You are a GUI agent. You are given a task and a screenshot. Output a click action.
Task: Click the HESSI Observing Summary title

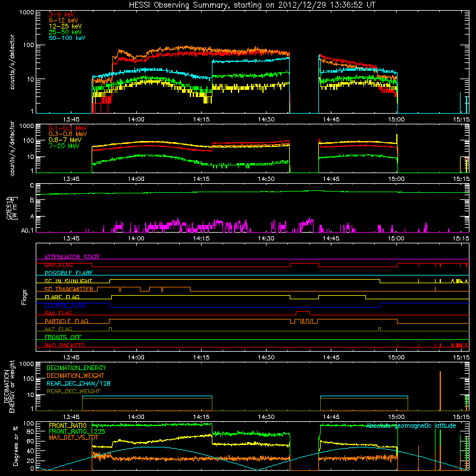(x=252, y=5)
